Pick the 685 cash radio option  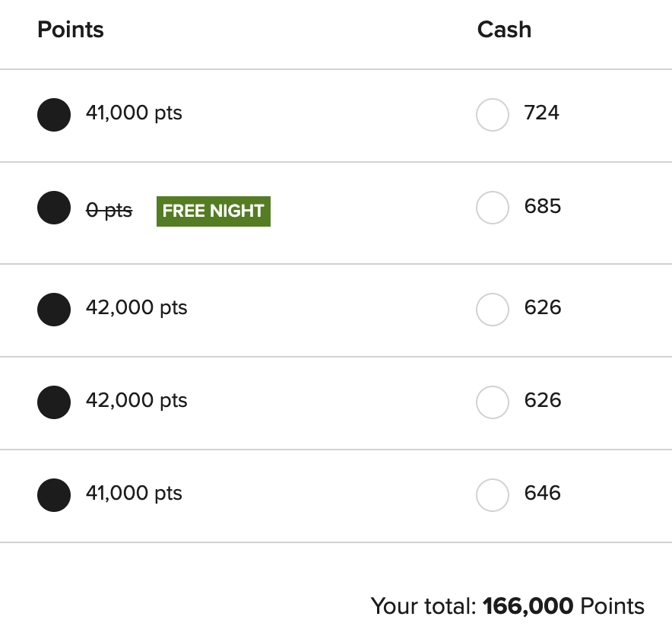coord(492,208)
